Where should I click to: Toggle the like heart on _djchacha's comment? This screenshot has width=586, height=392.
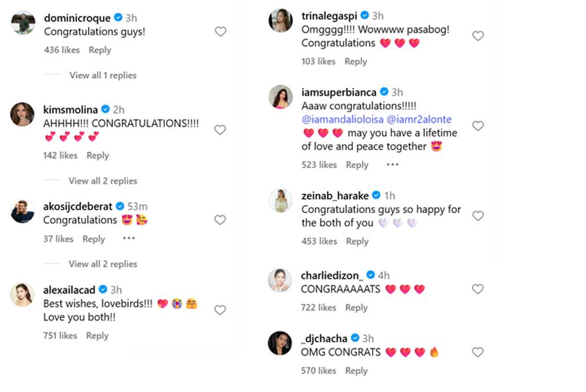478,352
